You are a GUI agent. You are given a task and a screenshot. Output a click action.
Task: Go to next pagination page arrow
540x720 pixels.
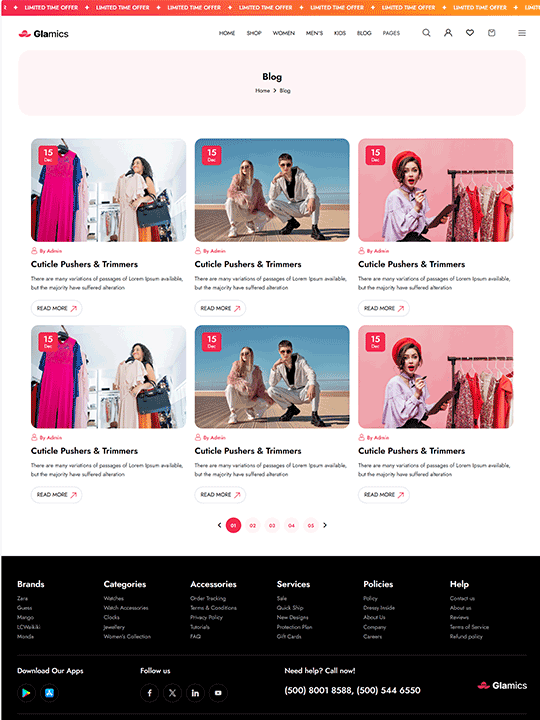click(325, 525)
